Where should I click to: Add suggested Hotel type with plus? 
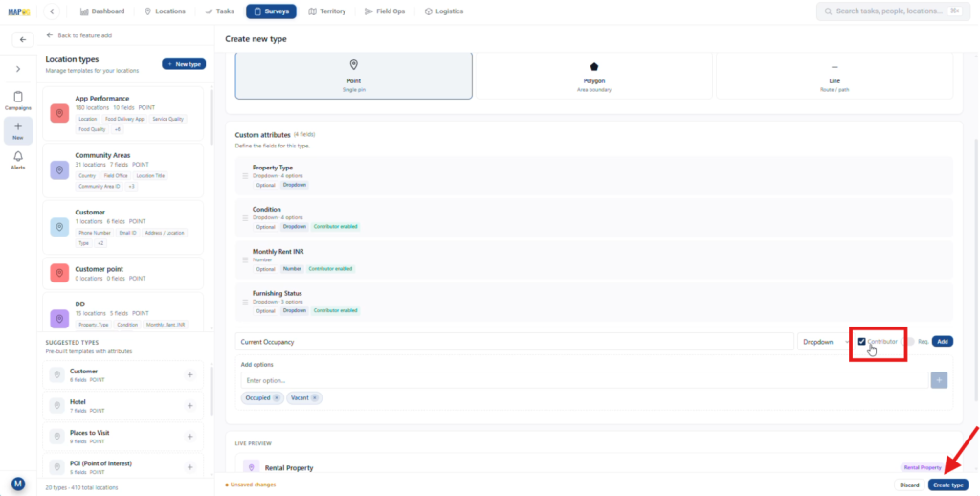coord(190,406)
